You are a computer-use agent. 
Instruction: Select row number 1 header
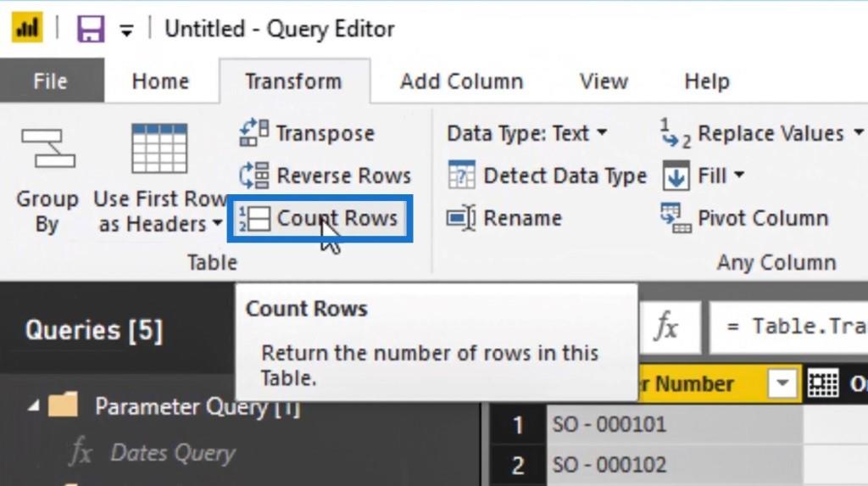(517, 424)
